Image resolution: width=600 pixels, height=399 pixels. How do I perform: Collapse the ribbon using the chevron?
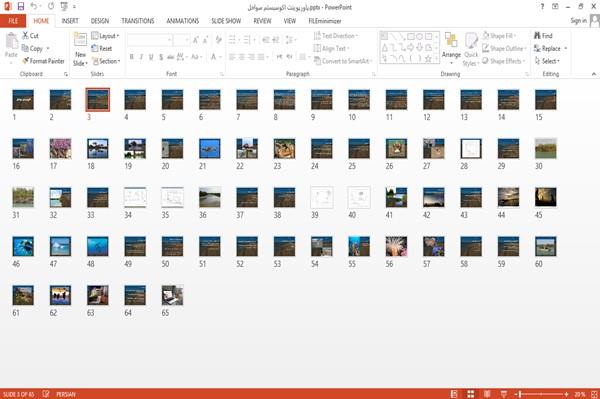[x=594, y=74]
